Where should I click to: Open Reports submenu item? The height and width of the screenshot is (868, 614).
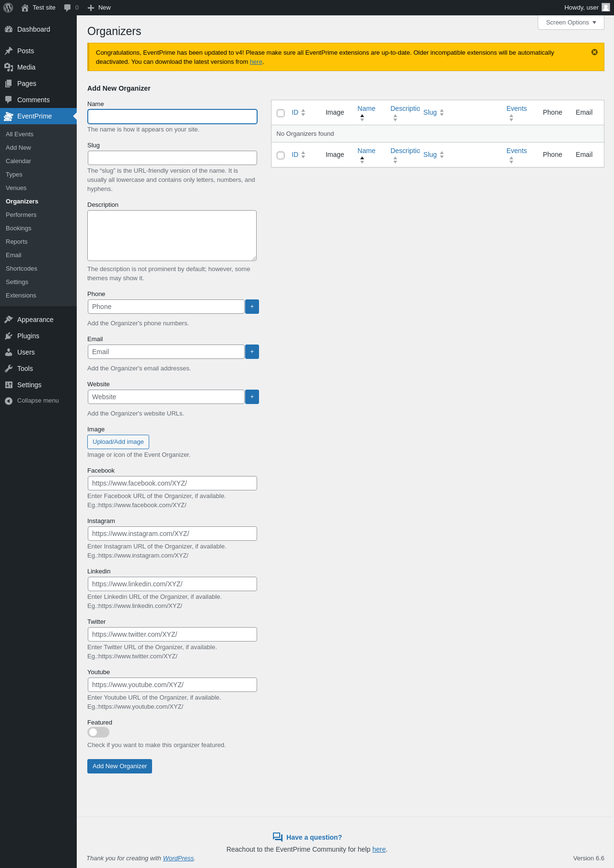[17, 242]
